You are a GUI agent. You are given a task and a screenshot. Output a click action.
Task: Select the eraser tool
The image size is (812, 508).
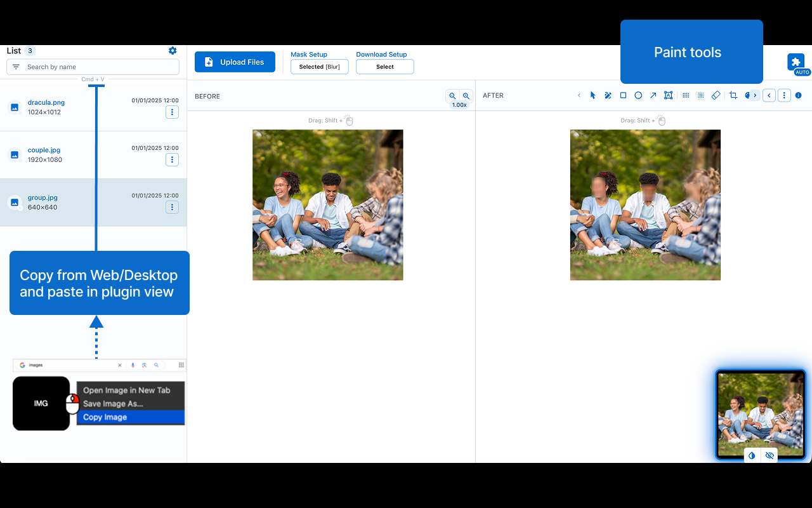pos(716,95)
